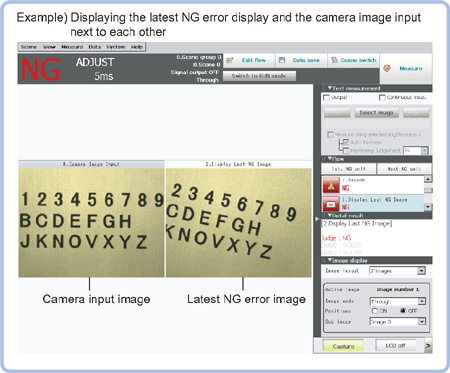Click the Measure gear icon
The image size is (450, 373).
tap(387, 68)
